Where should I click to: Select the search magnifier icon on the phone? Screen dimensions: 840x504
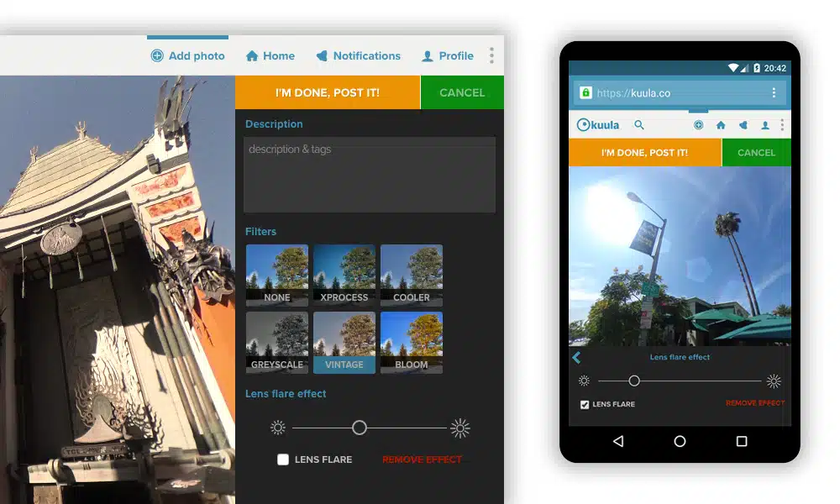pyautogui.click(x=639, y=124)
